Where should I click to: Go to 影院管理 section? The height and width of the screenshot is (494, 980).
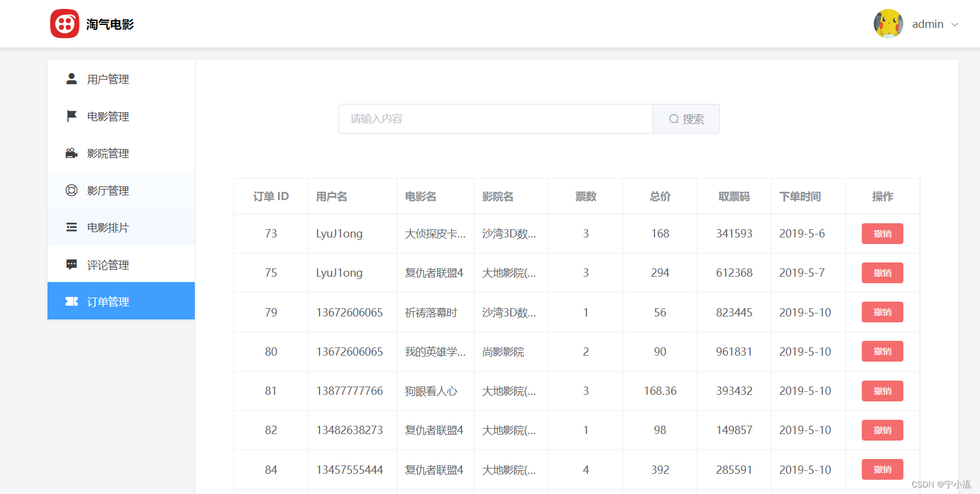[x=121, y=153]
